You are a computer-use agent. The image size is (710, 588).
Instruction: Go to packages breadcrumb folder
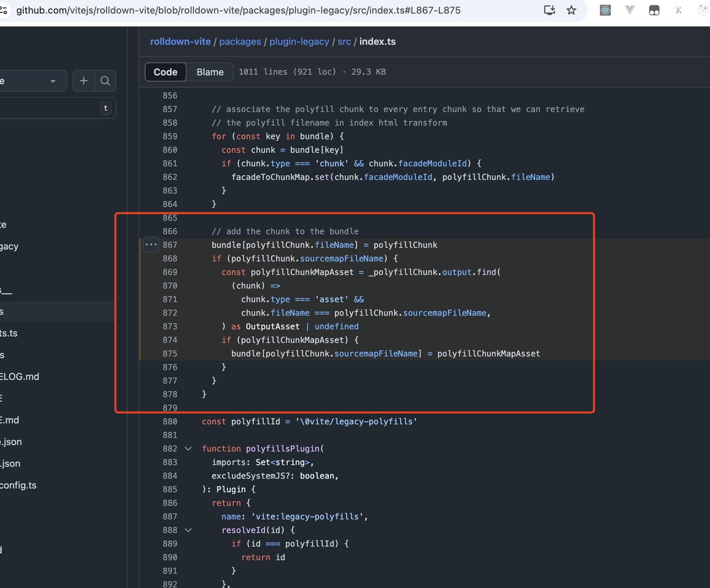coord(240,41)
